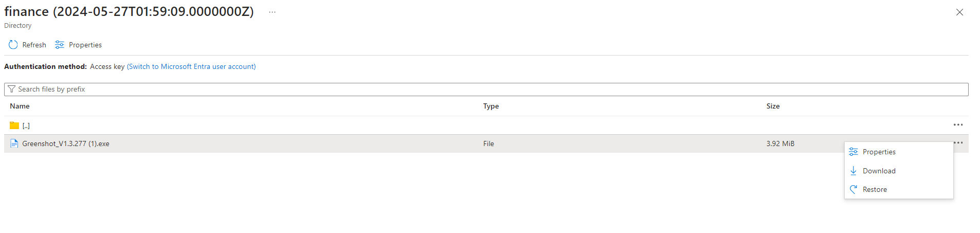The height and width of the screenshot is (233, 980).
Task: Click the Refresh circular arrow icon
Action: coord(13,45)
